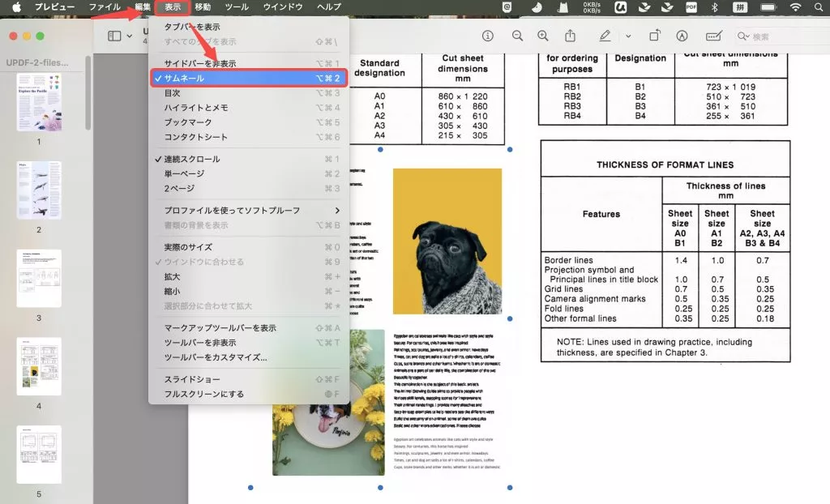Click the zoom in magnifier icon
This screenshot has width=830, height=504.
click(542, 36)
